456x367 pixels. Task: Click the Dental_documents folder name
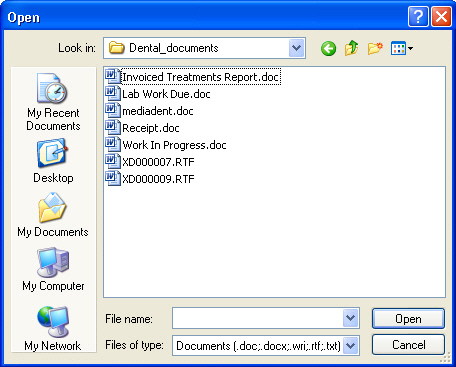pyautogui.click(x=174, y=48)
